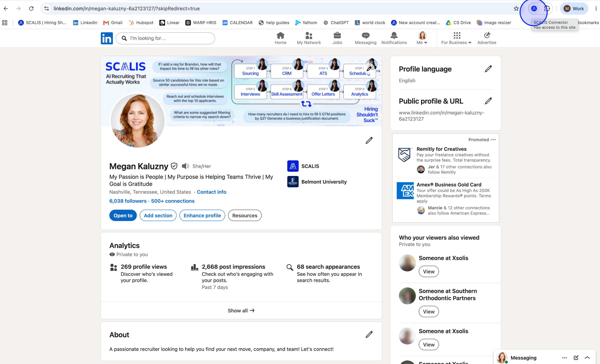Open the Work profile chip

point(574,9)
